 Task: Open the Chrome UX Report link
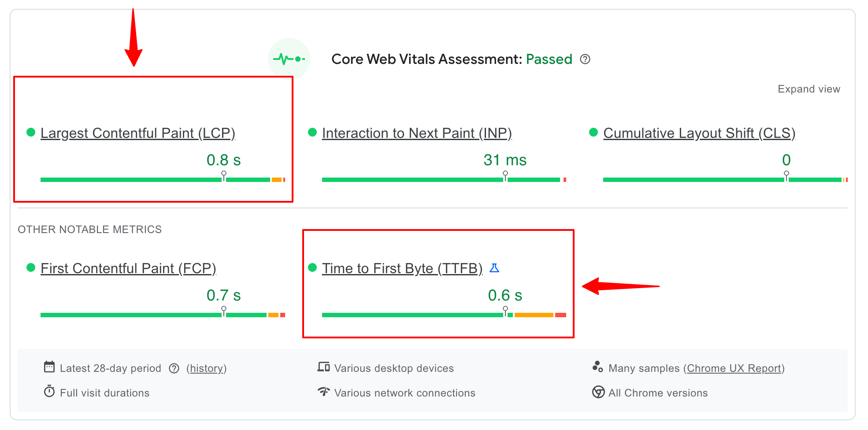click(734, 367)
